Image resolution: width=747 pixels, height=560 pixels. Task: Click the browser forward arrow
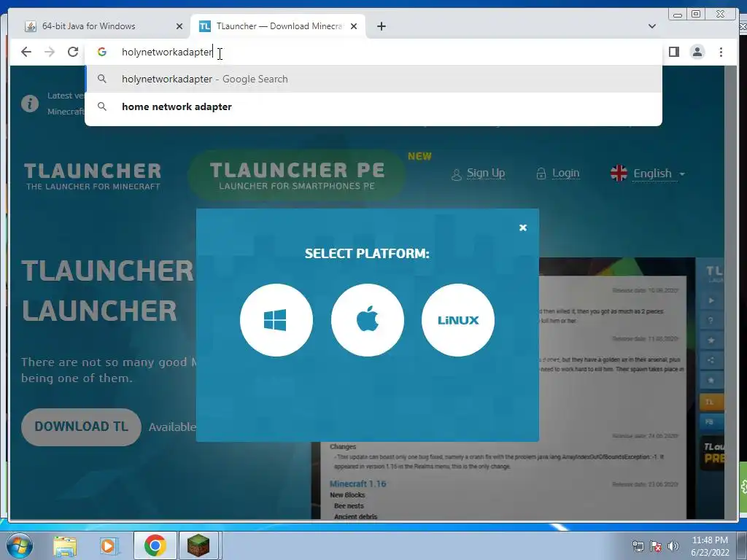[x=50, y=52]
